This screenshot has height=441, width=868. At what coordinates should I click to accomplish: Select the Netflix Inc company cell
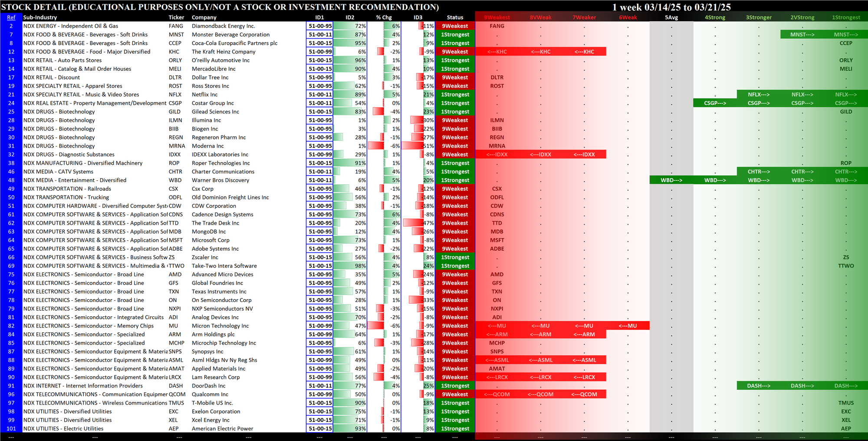(x=204, y=95)
